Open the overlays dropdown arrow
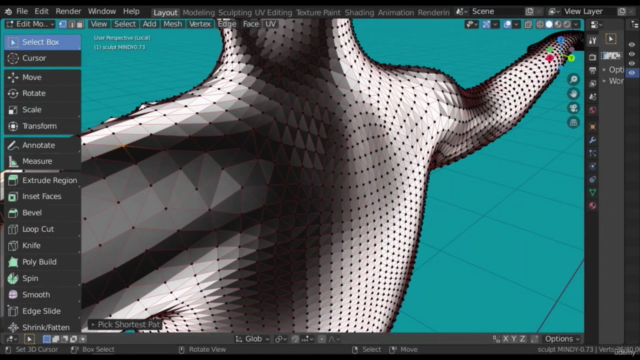The width and height of the screenshot is (640, 360). 516,24
